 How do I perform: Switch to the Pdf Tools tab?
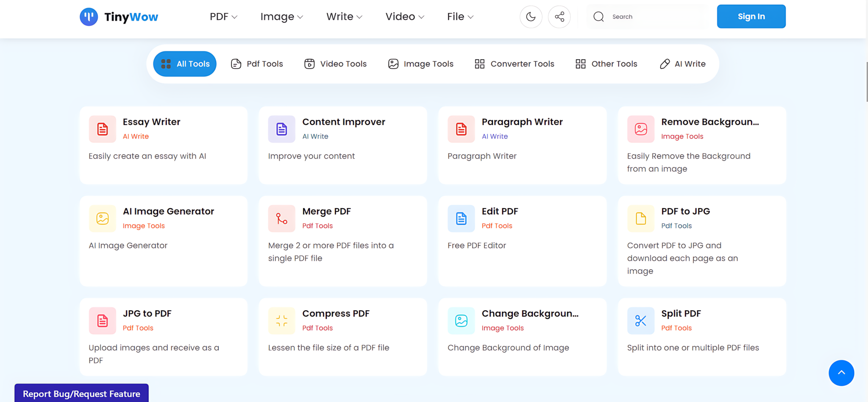257,64
